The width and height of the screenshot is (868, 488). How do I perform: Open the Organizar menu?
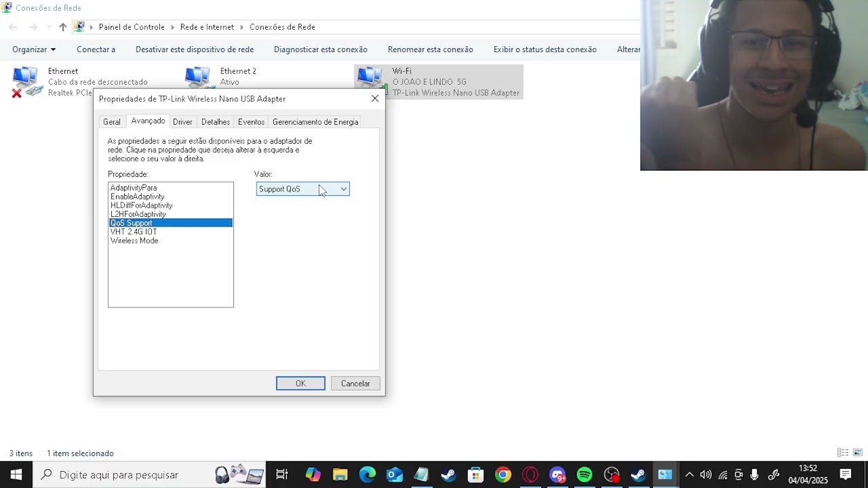[x=34, y=49]
